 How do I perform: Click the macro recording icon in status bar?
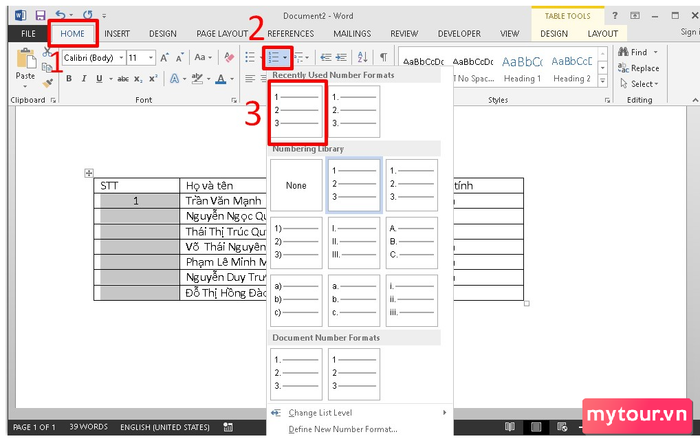coord(228,427)
